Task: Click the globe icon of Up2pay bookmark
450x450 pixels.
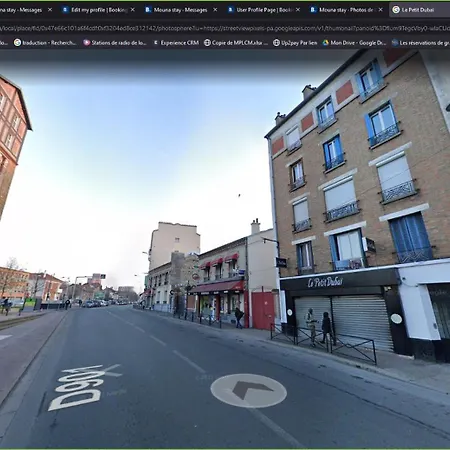Action: (276, 43)
